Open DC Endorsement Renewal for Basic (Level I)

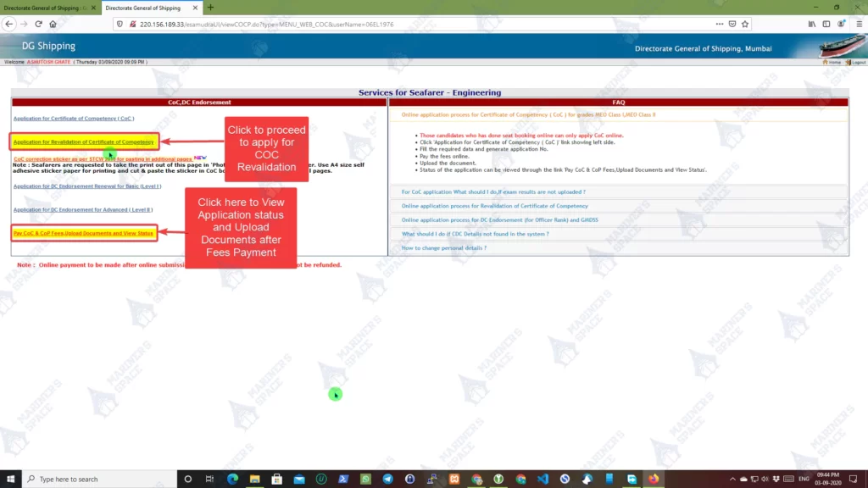click(87, 186)
